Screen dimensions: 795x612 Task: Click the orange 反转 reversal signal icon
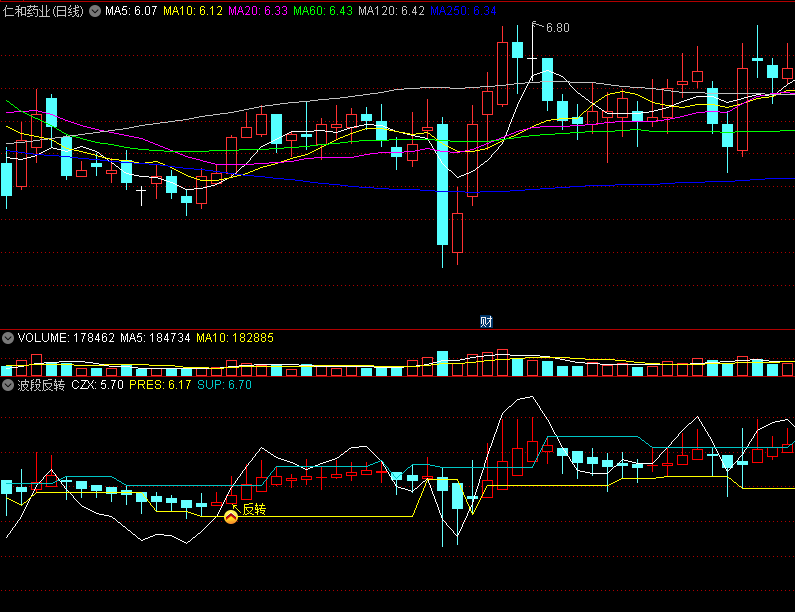(231, 517)
